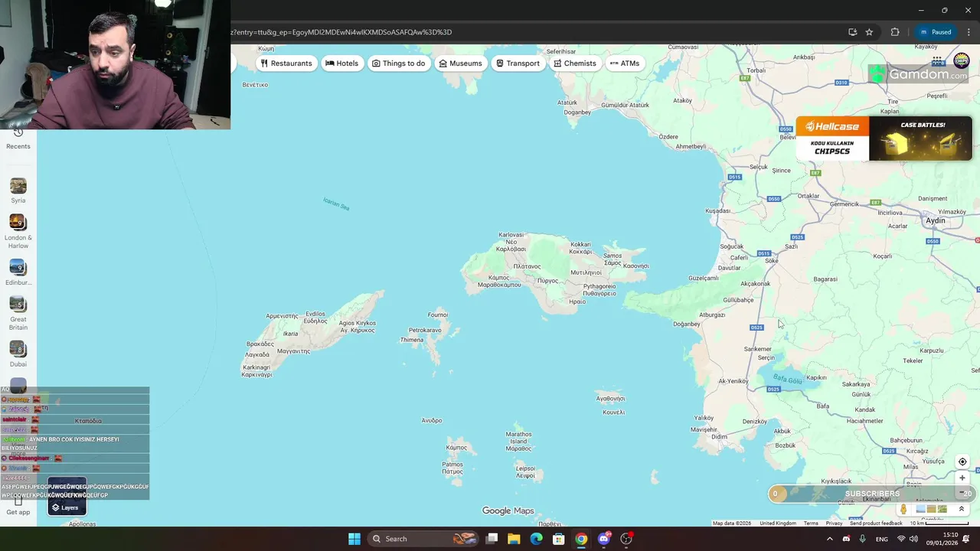Open Microsoft Edge from the taskbar

[536, 539]
